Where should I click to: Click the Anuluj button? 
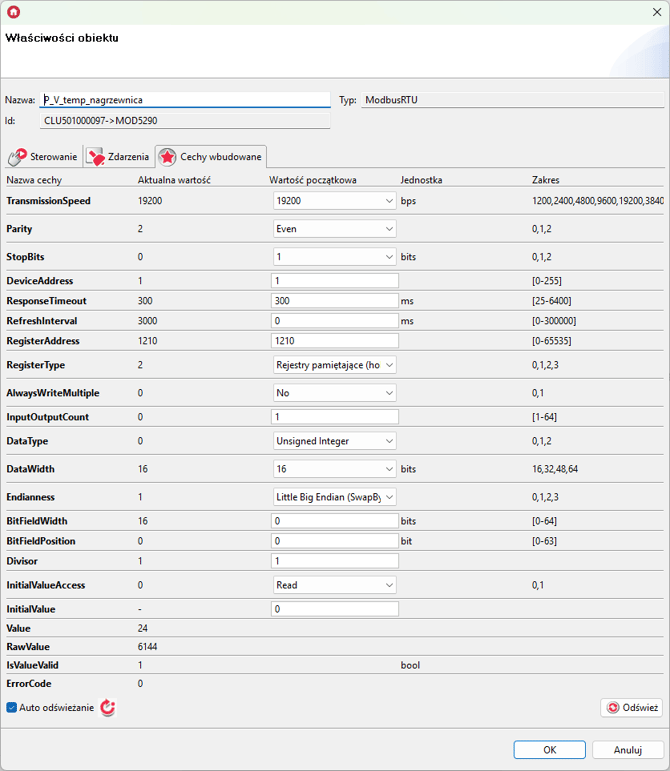click(x=627, y=749)
